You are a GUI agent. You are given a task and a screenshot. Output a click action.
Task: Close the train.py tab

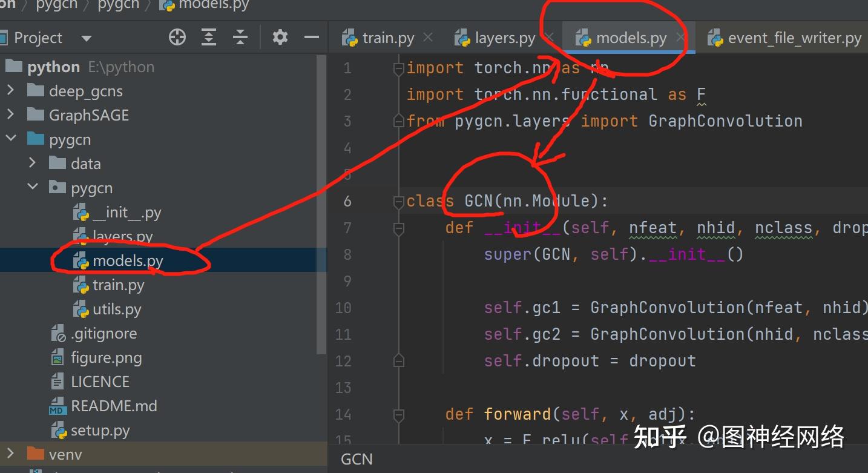coord(428,37)
